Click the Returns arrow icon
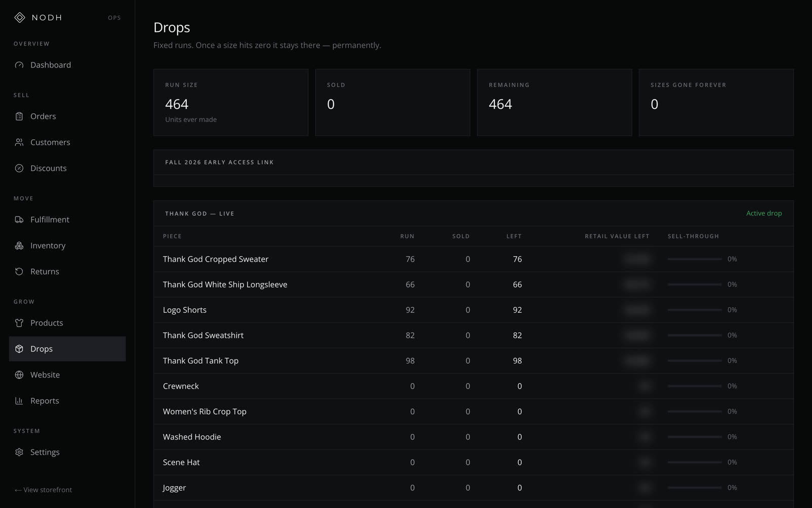The image size is (812, 508). [x=19, y=271]
